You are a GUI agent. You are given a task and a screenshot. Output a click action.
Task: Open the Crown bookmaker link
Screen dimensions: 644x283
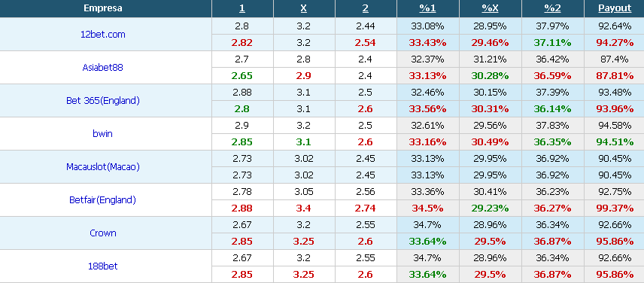click(102, 233)
